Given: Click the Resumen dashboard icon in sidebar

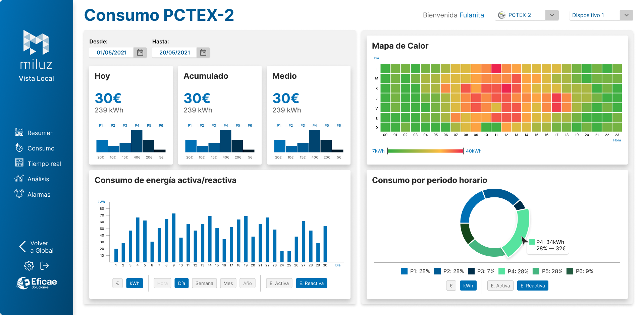Looking at the screenshot, I should point(19,132).
